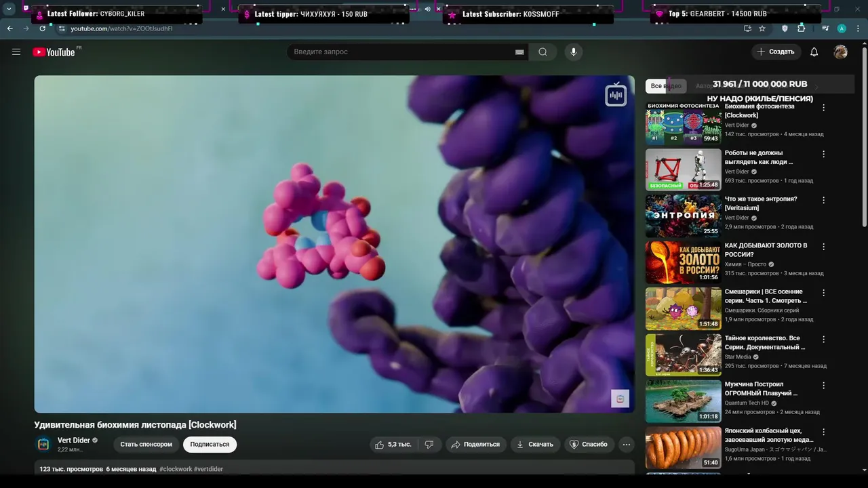Open the ants documentary thumbnail 1:36:43
Screen dimensions: 868x488
[683, 354]
